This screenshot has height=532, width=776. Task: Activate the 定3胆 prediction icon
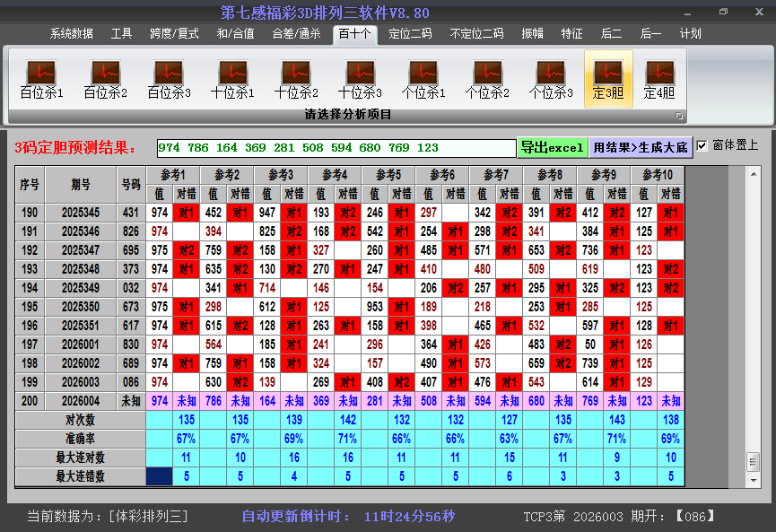click(608, 79)
